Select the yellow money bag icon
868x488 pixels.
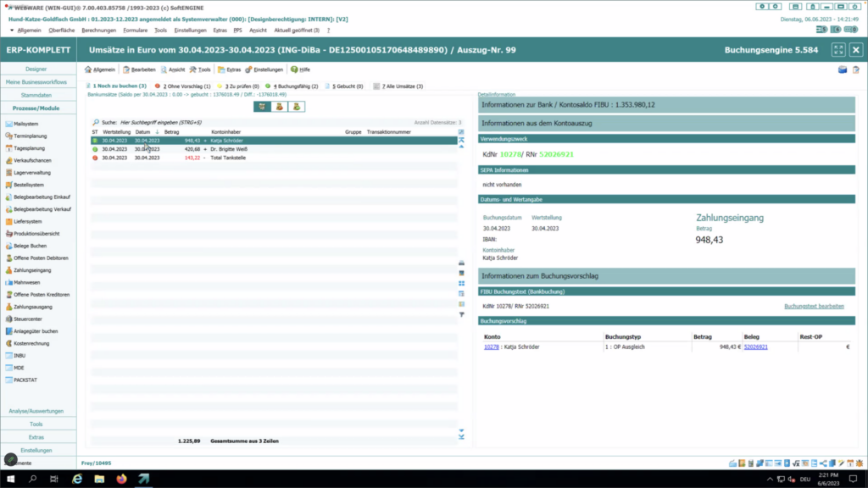(x=280, y=107)
